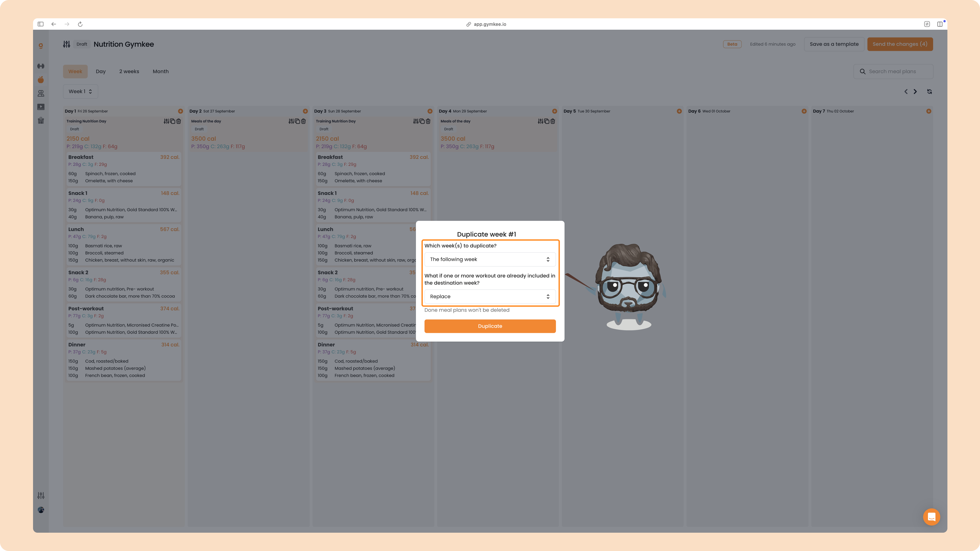Screen dimensions: 980x551
Task: Click the Beta badge
Action: (x=732, y=44)
